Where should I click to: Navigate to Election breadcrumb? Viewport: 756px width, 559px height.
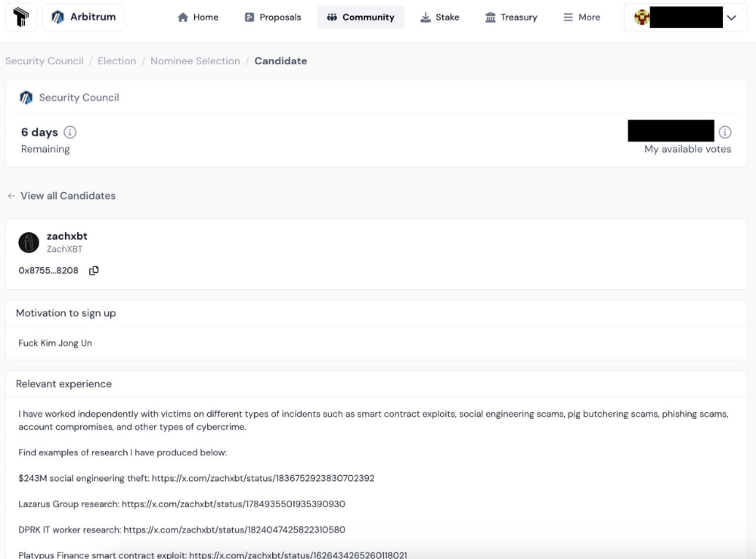tap(117, 61)
